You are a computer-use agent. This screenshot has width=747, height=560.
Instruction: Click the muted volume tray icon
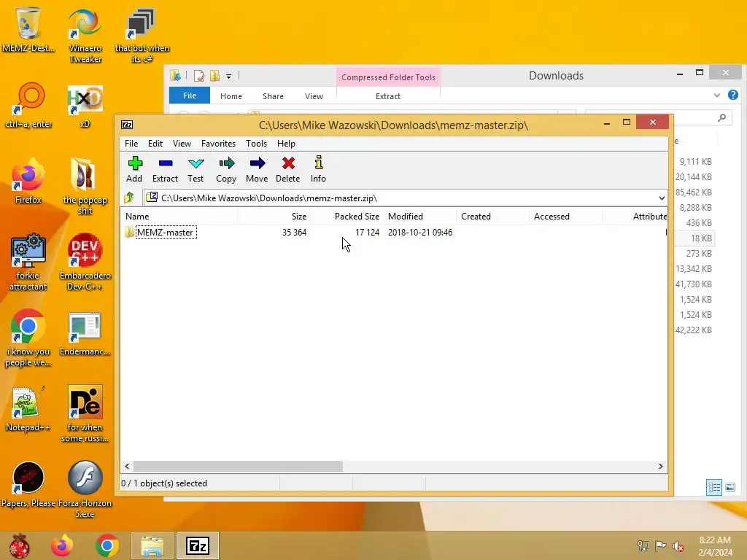[678, 546]
